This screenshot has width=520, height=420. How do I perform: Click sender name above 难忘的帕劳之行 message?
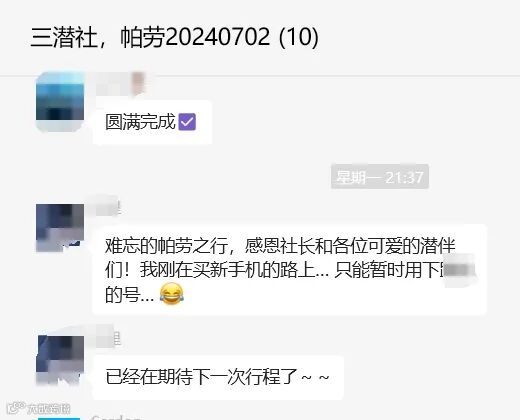[109, 208]
